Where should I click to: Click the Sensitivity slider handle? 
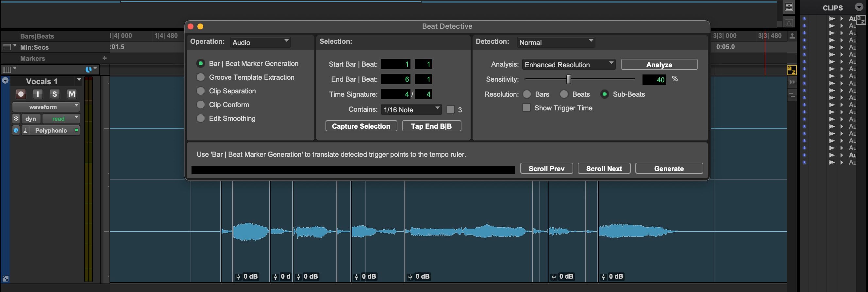click(568, 79)
